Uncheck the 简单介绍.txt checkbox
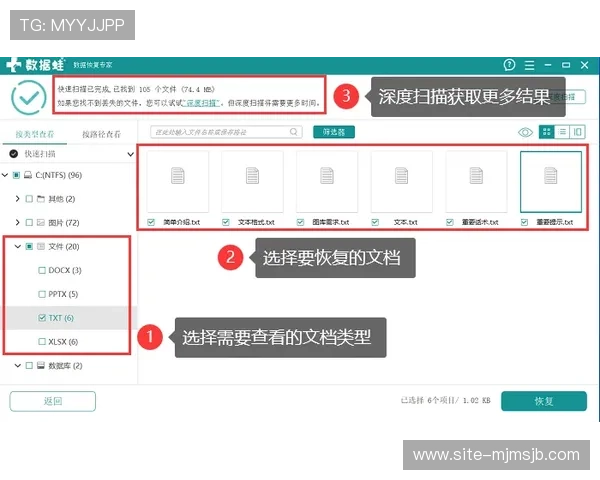Image resolution: width=600 pixels, height=480 pixels. 151,222
